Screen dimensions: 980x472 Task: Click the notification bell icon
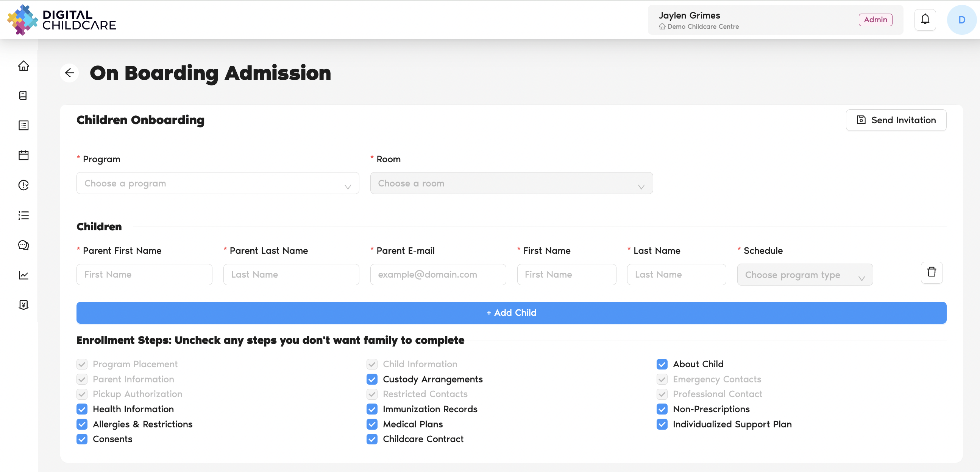coord(925,19)
